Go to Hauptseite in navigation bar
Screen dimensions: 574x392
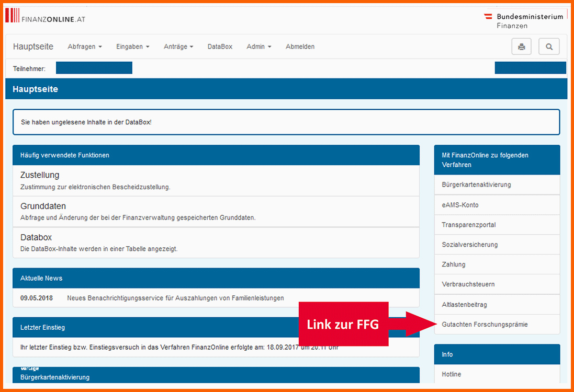[x=33, y=47]
